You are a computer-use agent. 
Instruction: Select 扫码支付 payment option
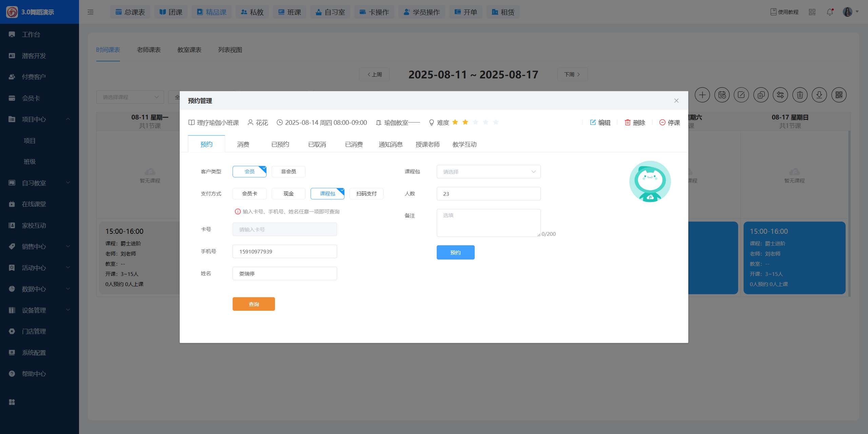[x=366, y=194]
